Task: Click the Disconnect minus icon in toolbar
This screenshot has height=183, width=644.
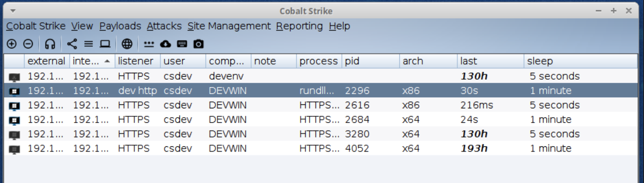Action: 28,44
